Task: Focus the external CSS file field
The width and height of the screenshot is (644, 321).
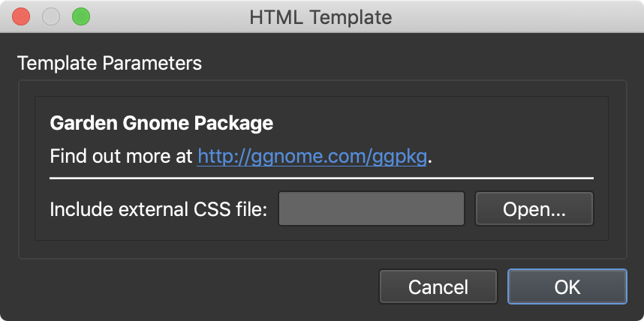Action: (372, 209)
